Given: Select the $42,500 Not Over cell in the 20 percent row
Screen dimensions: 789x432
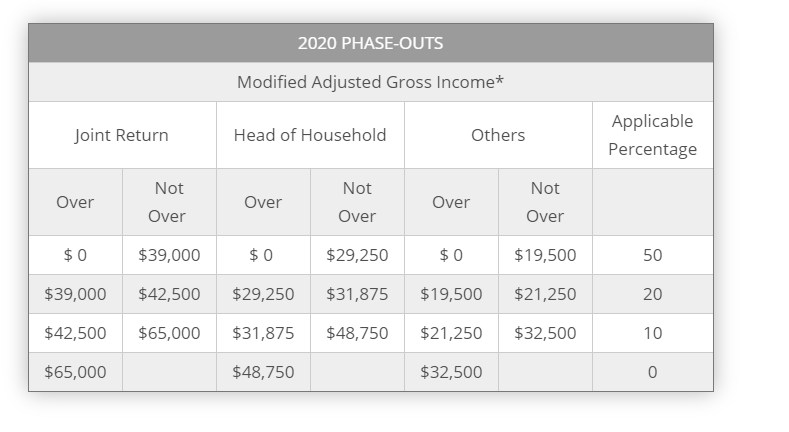Looking at the screenshot, I should coord(170,294).
